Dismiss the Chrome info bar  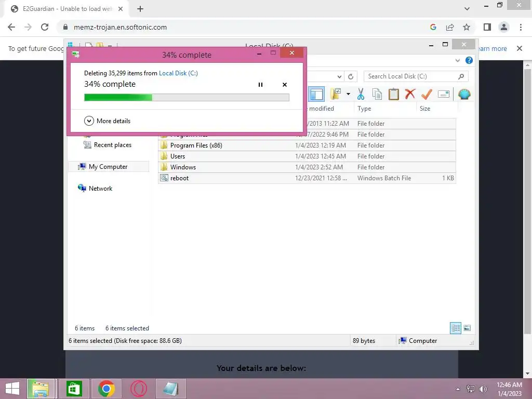pos(519,48)
